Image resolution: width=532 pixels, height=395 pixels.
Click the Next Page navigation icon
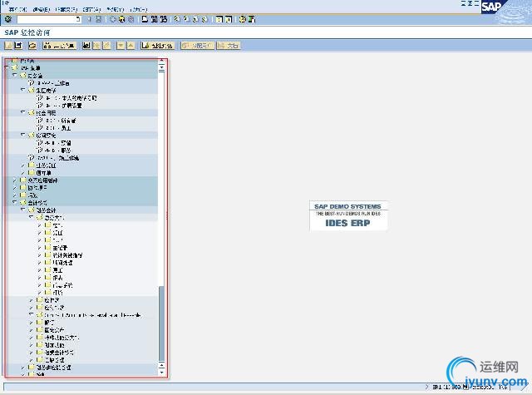[195, 19]
